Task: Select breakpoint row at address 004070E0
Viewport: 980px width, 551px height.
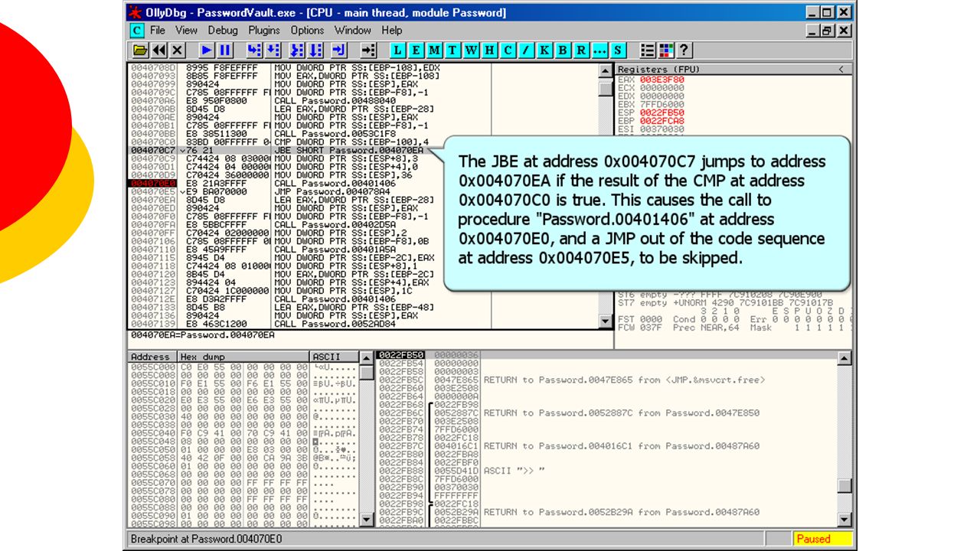Action: click(362, 184)
